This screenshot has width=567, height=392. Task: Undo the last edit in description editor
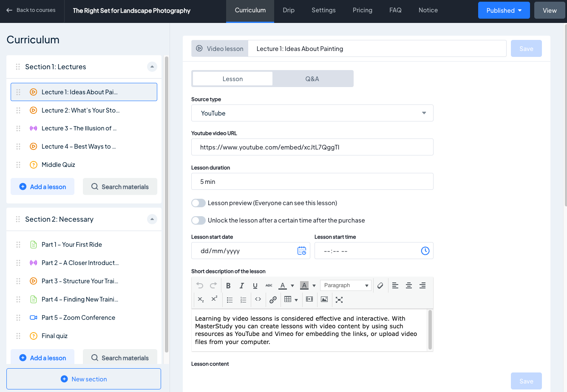coord(200,285)
